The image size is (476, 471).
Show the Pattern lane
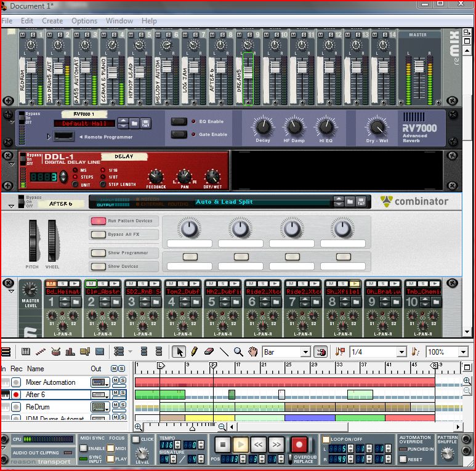click(x=85, y=352)
